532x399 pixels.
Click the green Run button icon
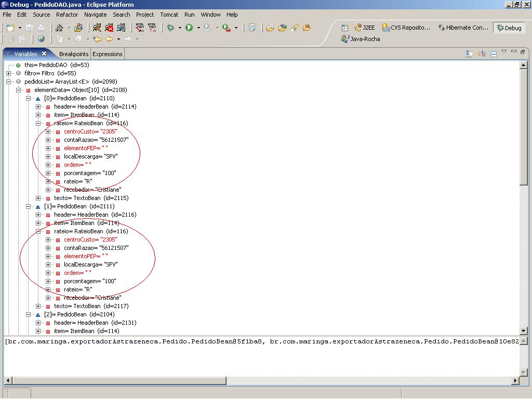click(189, 28)
